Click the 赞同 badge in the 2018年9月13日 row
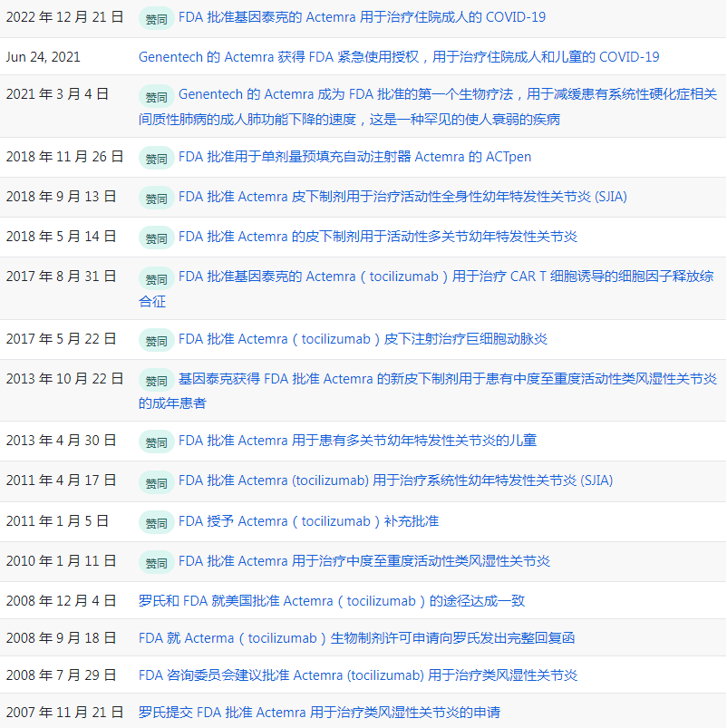This screenshot has height=728, width=727. coord(157,199)
